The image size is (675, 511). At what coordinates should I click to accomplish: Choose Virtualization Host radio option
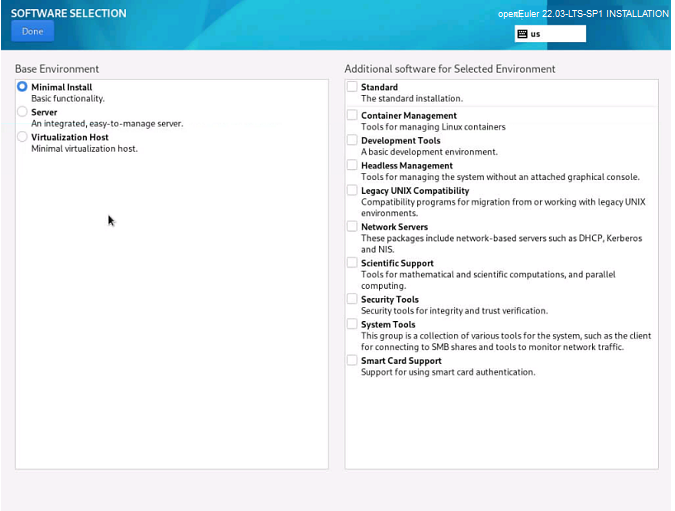click(23, 137)
